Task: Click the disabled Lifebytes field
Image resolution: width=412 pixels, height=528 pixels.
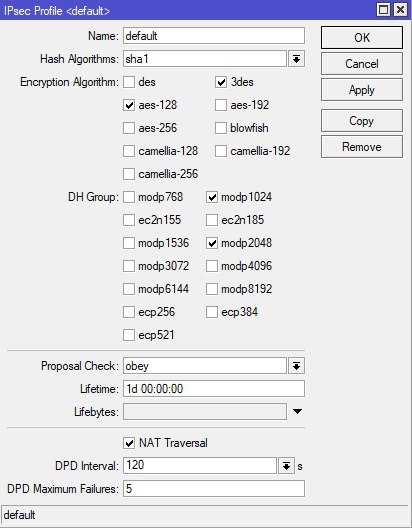Action: (205, 411)
